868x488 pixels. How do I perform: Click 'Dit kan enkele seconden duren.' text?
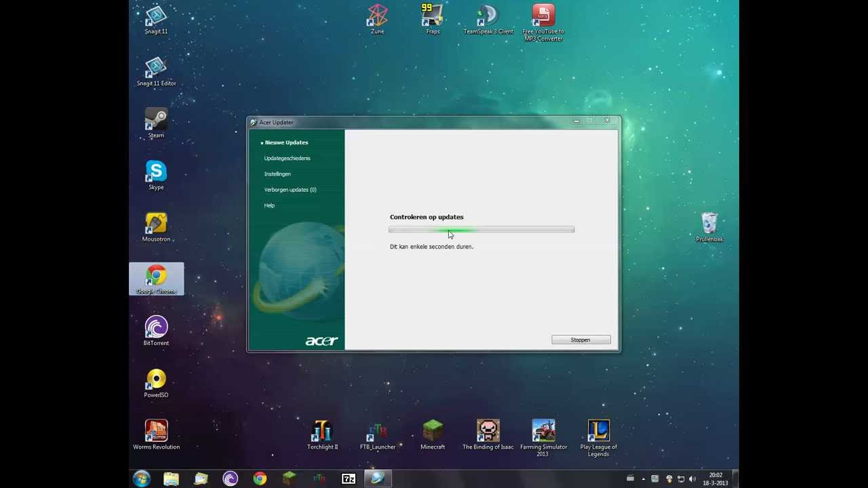click(x=431, y=247)
